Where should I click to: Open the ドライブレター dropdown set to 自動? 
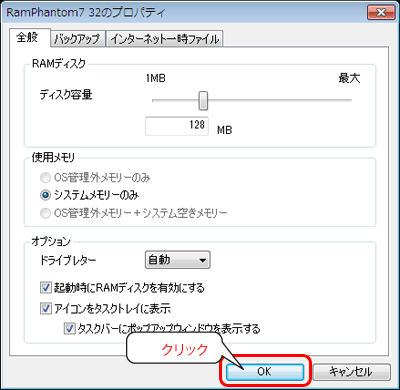pyautogui.click(x=178, y=260)
